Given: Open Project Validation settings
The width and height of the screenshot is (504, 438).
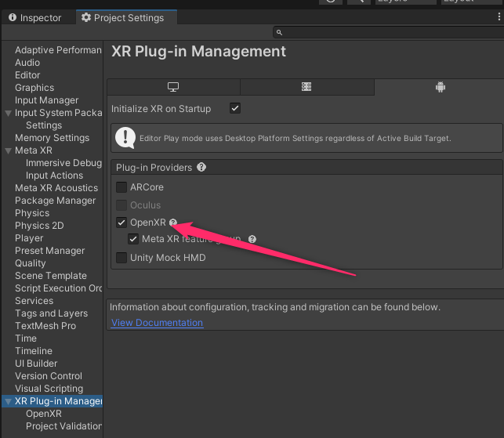Looking at the screenshot, I should pyautogui.click(x=63, y=426).
